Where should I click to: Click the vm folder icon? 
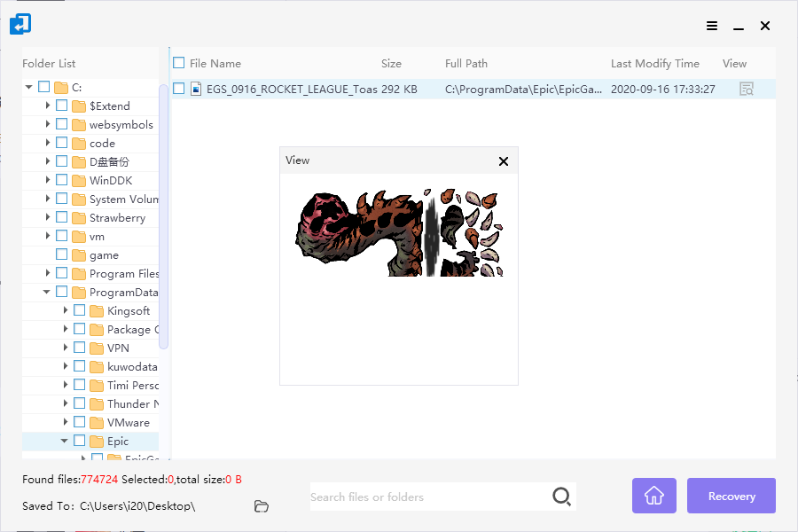coord(79,237)
